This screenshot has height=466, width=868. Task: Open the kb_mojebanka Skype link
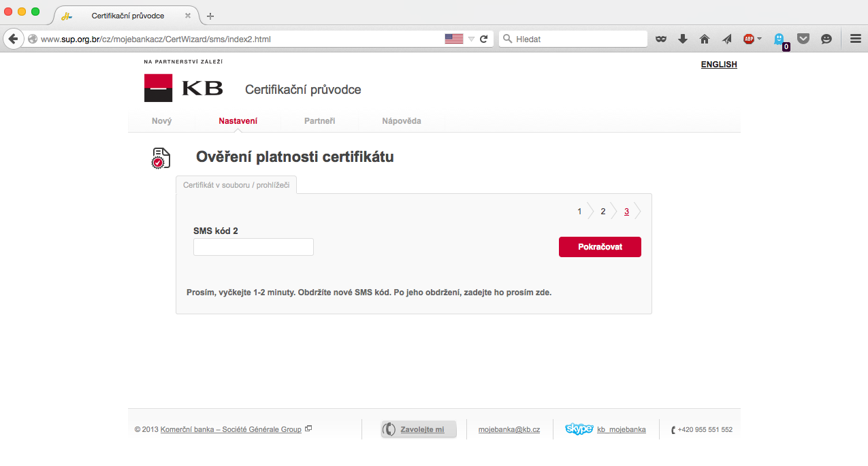622,429
